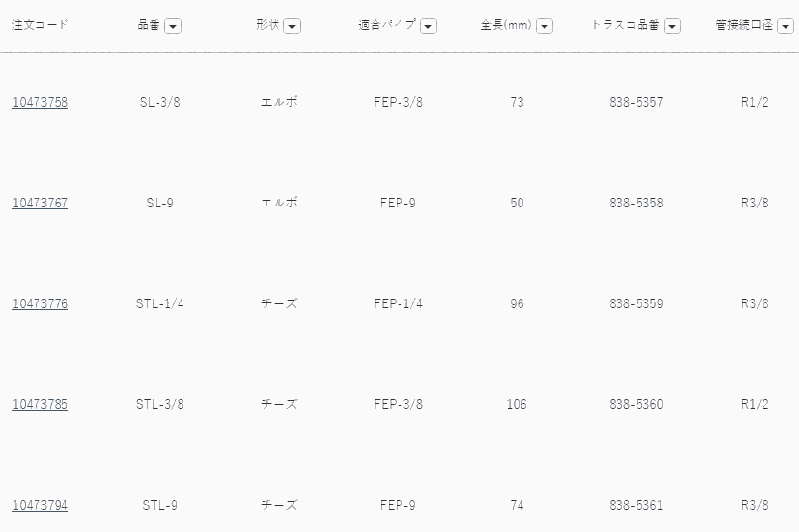Select the STL-9 part number cell
Viewport: 799px width, 532px height.
(159, 505)
